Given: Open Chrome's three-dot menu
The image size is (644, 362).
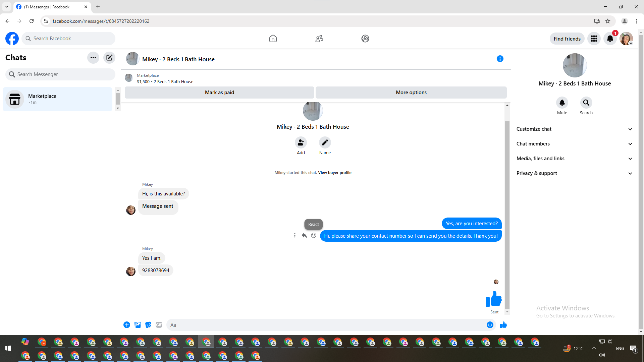Looking at the screenshot, I should point(637,21).
